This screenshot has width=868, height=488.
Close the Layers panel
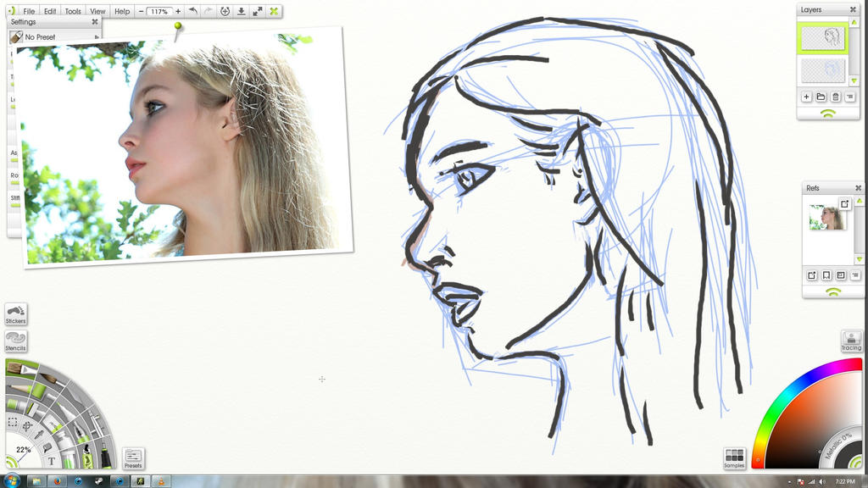(x=853, y=9)
